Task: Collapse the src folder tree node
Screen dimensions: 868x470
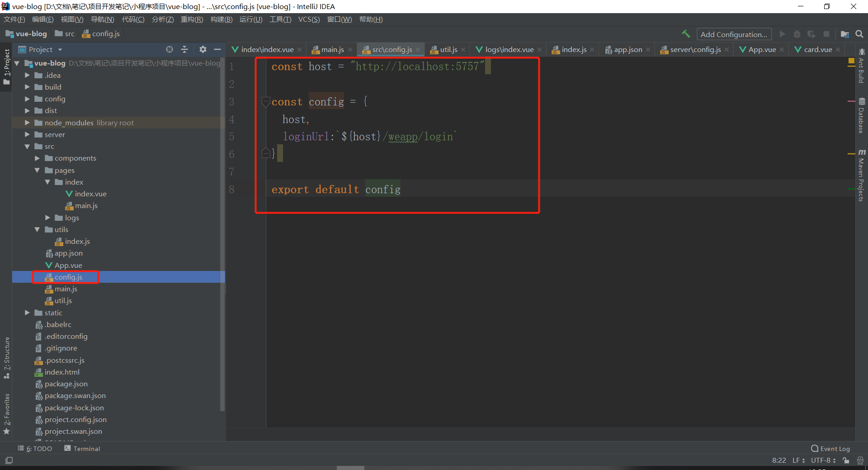Action: click(27, 147)
